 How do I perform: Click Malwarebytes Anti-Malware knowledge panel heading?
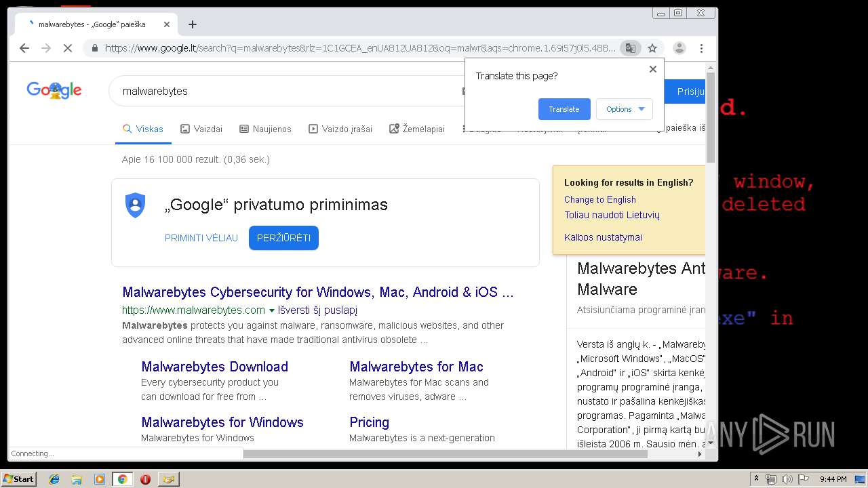[642, 279]
